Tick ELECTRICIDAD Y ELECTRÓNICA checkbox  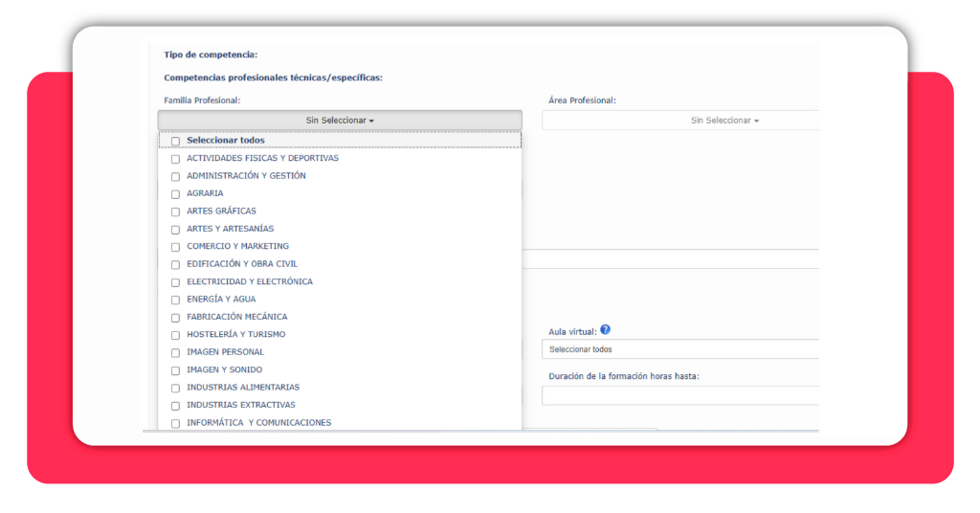tap(176, 282)
